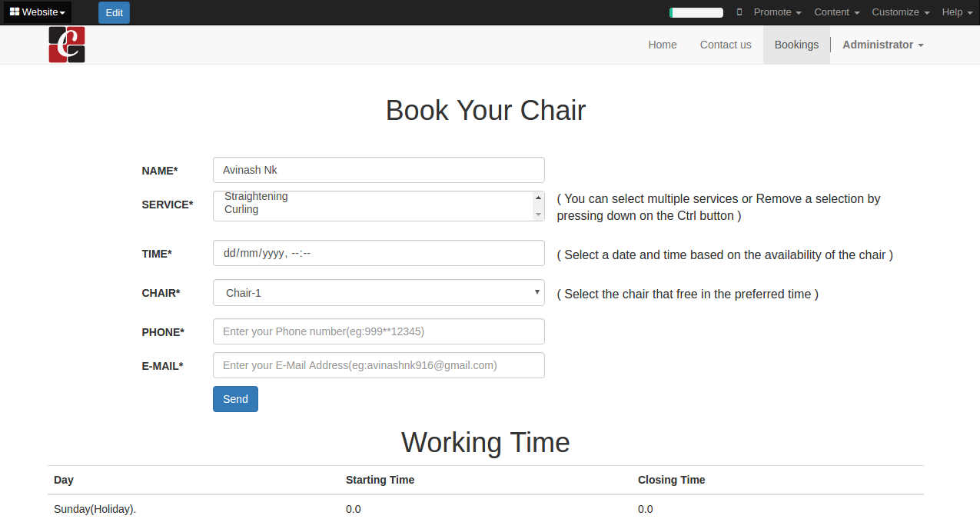Go to the Home page

point(663,45)
